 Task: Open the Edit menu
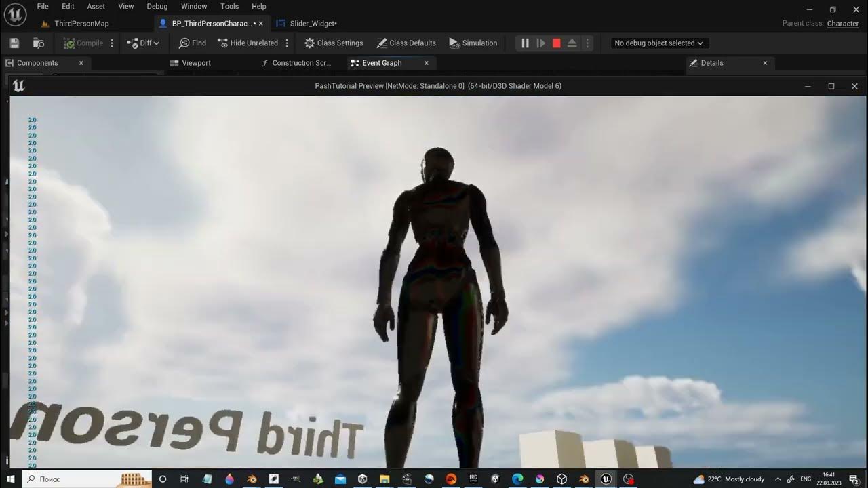click(68, 6)
